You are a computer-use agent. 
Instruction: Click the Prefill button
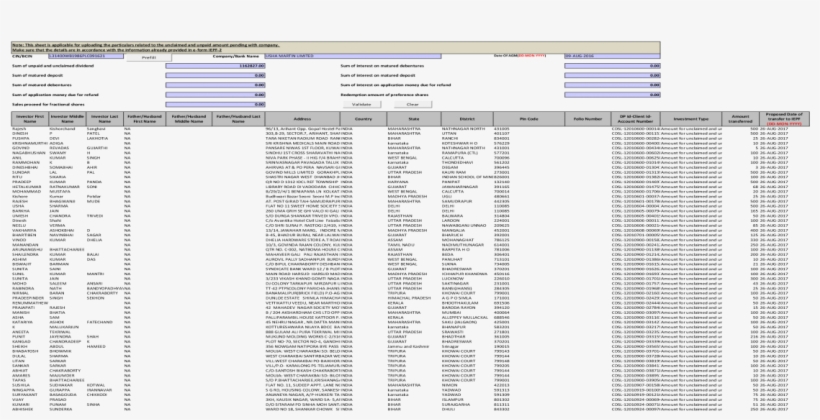(x=149, y=58)
